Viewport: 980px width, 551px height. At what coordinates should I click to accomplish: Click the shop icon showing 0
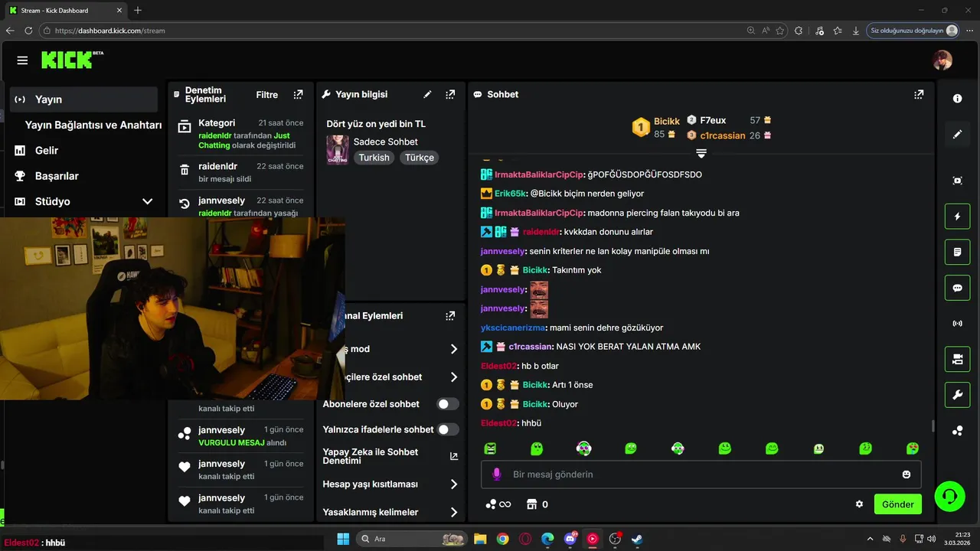[x=537, y=504]
